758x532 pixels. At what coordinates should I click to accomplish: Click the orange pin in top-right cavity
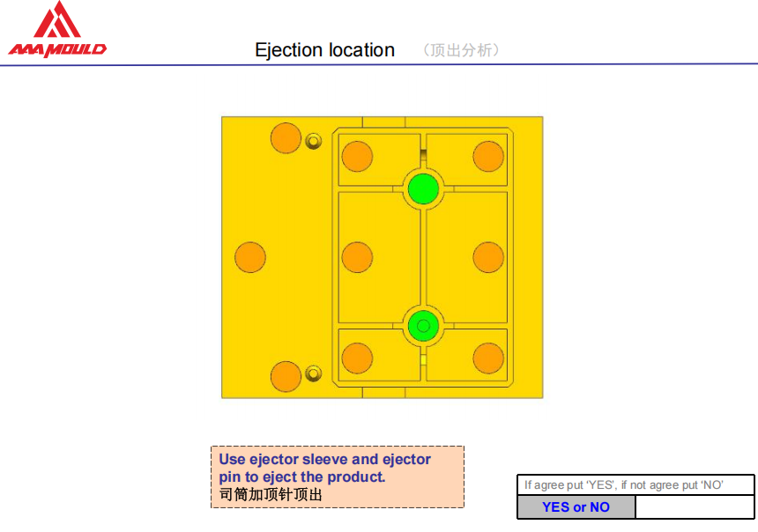488,156
